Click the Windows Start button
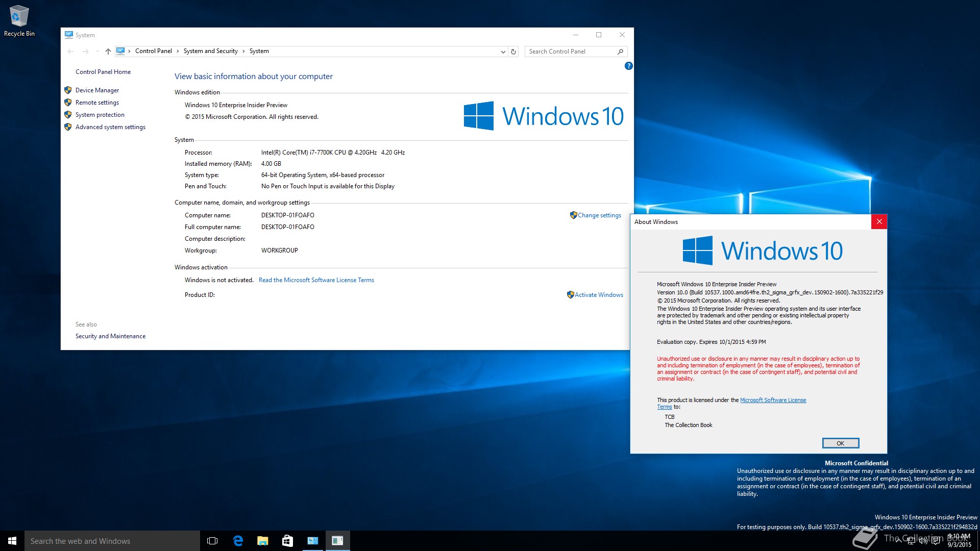Image resolution: width=980 pixels, height=551 pixels. coord(12,541)
